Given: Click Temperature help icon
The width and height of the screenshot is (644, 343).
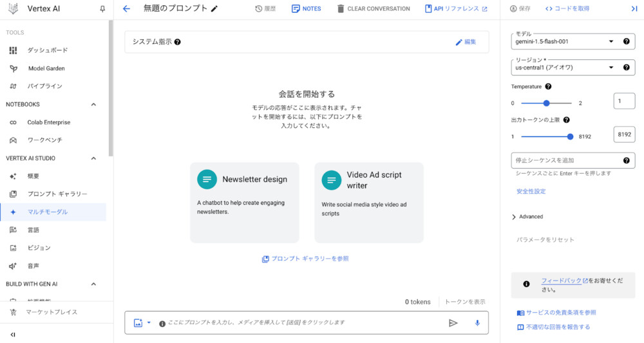Looking at the screenshot, I should tap(548, 87).
